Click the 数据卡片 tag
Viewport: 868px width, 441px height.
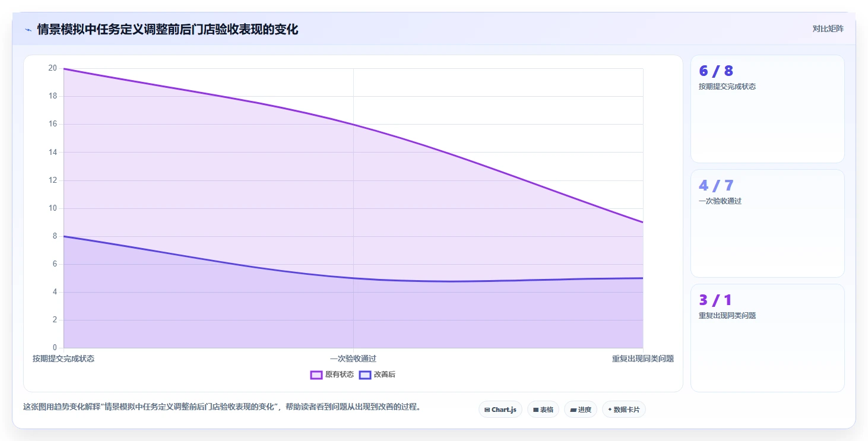[x=624, y=410]
